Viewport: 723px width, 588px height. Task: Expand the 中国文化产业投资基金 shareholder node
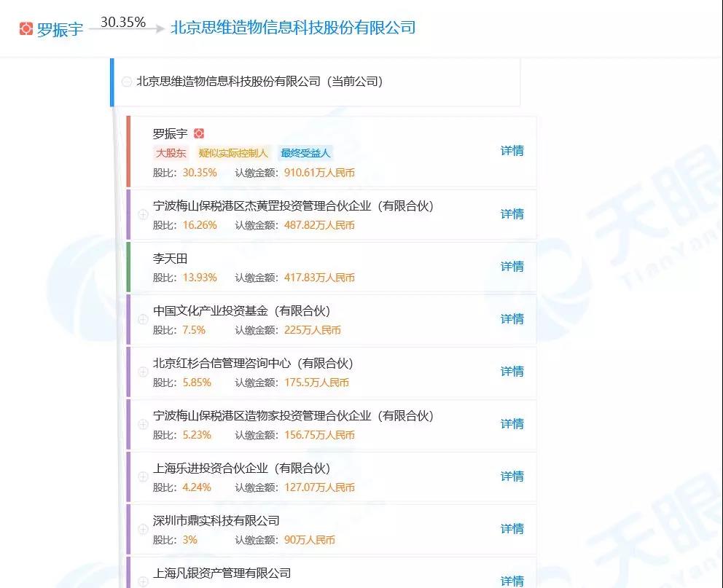pos(143,319)
